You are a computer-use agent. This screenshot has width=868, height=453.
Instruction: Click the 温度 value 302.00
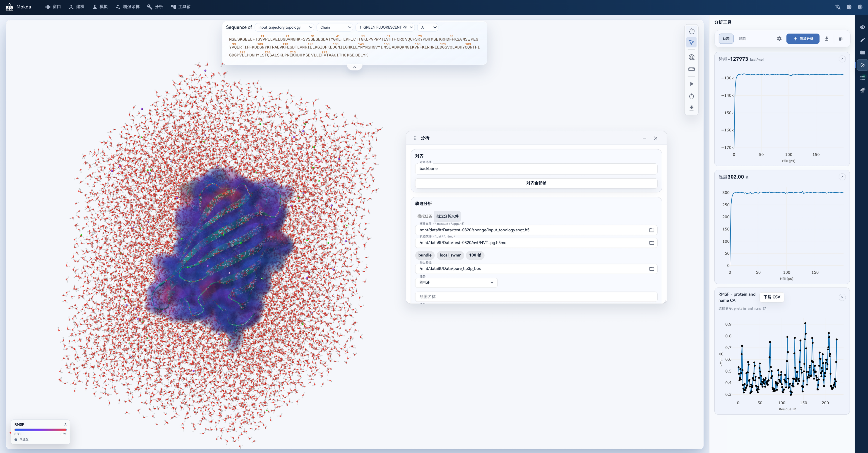tap(736, 177)
